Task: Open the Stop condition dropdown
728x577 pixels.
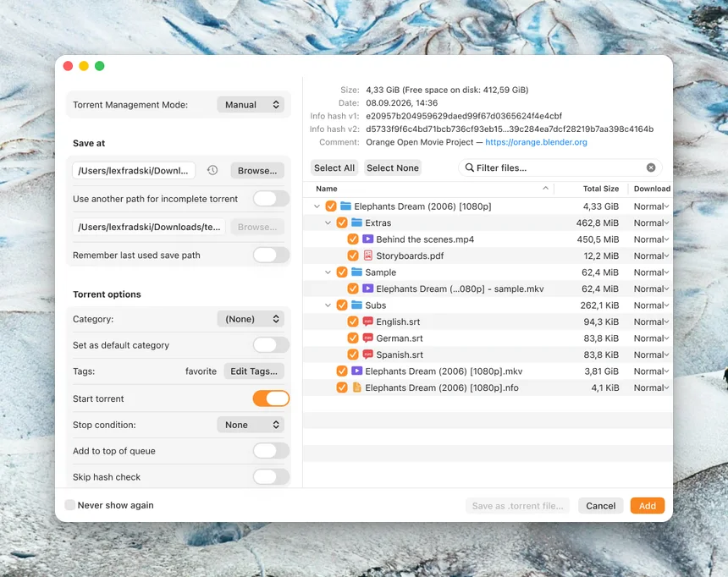Action: tap(251, 425)
